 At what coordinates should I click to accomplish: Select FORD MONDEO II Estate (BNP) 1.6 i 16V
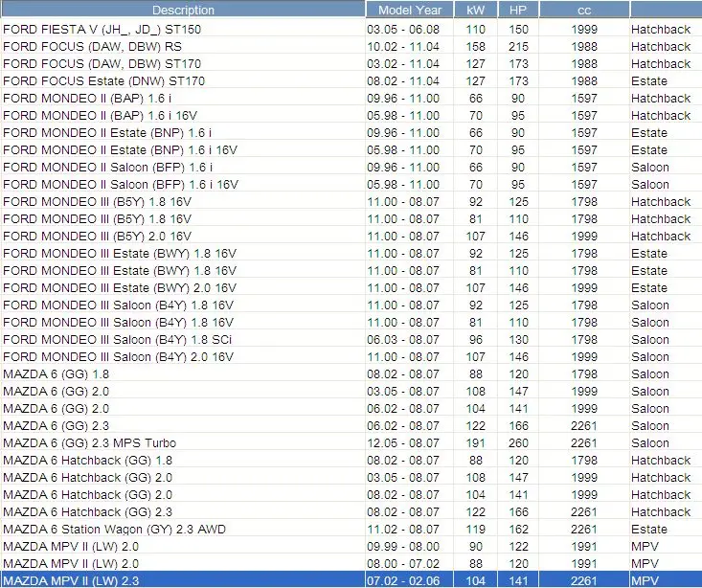[351, 150]
